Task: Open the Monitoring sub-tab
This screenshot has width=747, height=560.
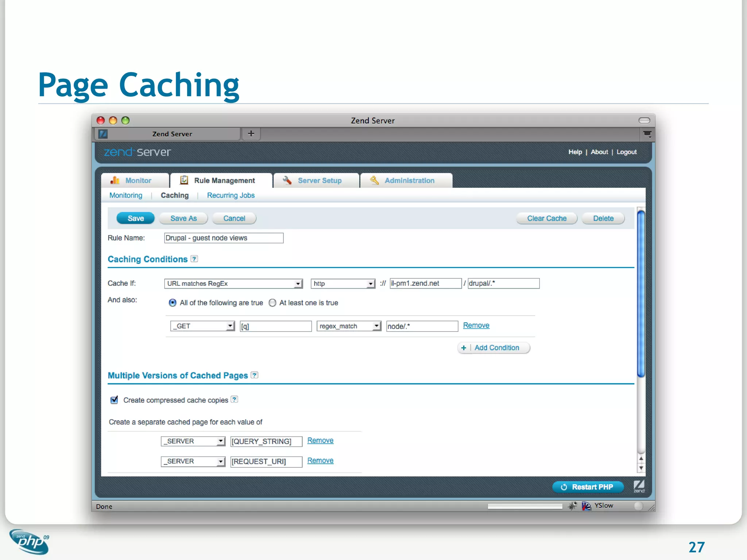Action: coord(126,195)
